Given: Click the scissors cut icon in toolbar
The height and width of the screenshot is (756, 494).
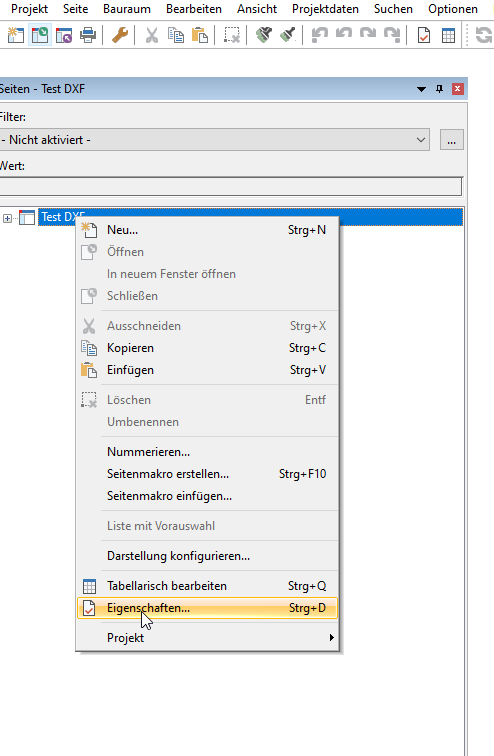Looking at the screenshot, I should point(152,35).
